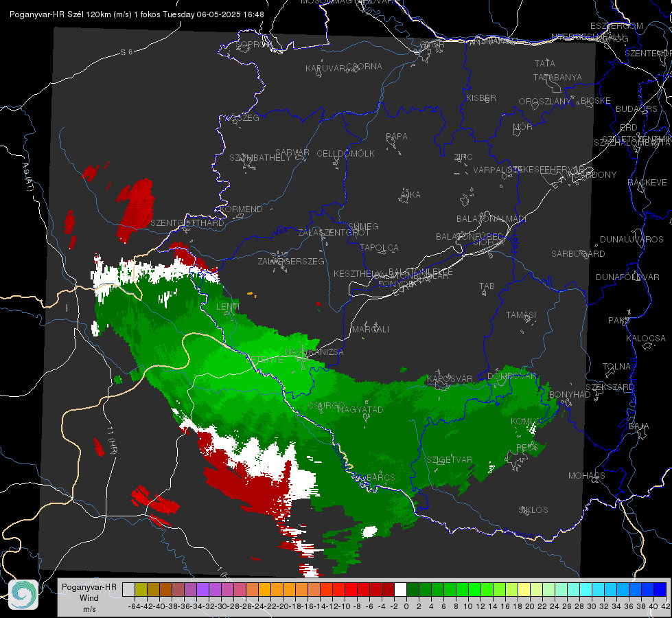Click the ESZTERGOM city label
This screenshot has width=672, height=618.
point(616,26)
